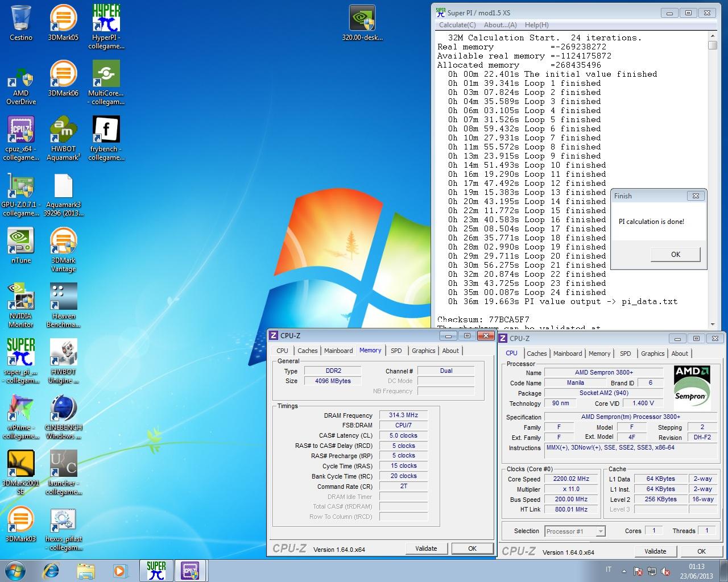Screen dimensions: 728x582
Task: Select the 320.00-desktop NVIDIA installer icon
Action: [x=362, y=23]
